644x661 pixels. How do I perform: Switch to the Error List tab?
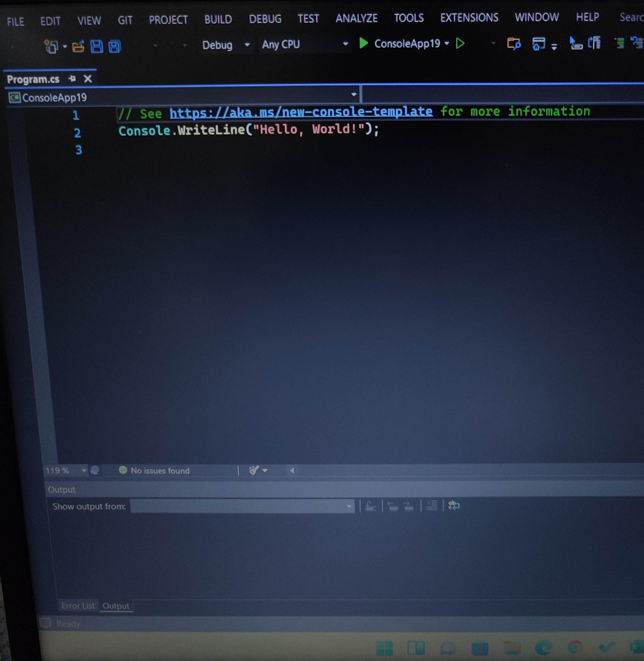point(78,605)
